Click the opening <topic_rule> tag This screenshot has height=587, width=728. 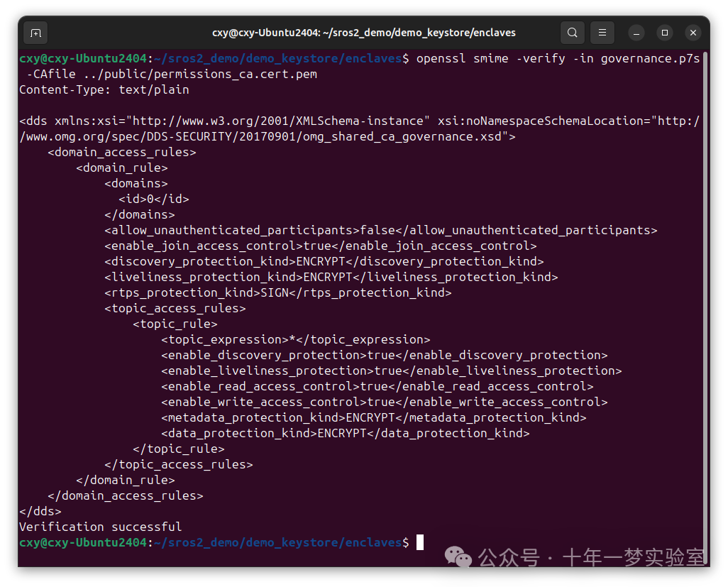click(x=175, y=324)
